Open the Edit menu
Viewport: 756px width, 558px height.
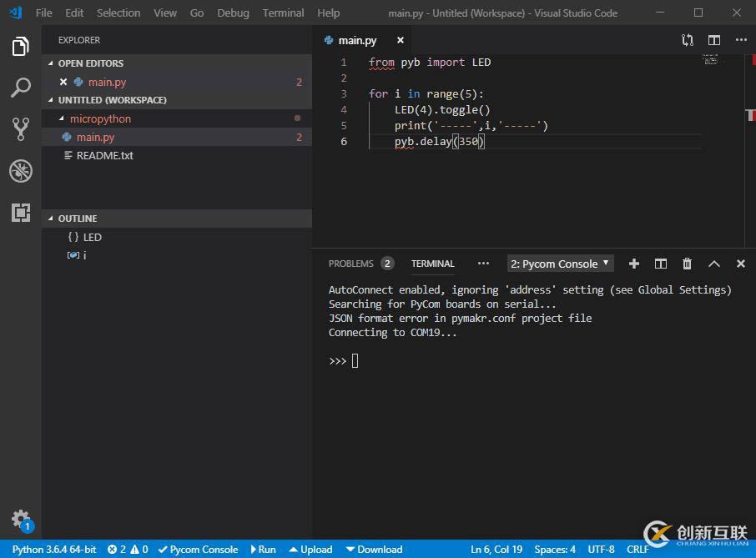coord(74,13)
